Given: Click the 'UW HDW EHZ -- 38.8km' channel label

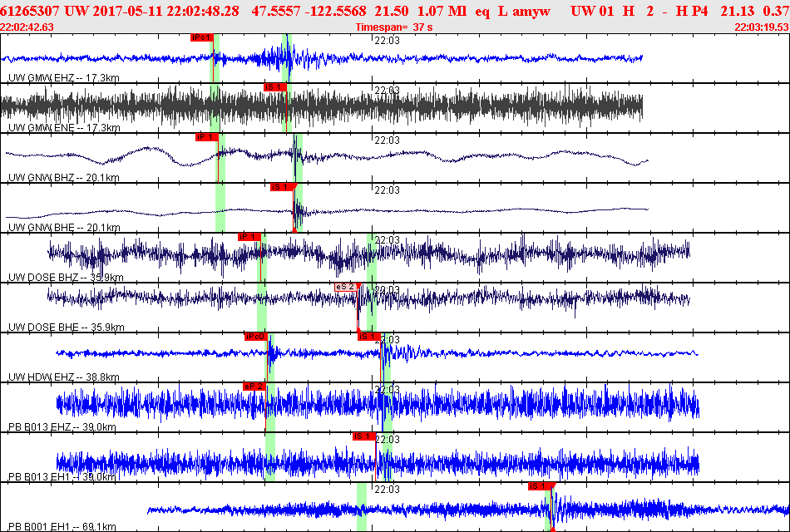Looking at the screenshot, I should [x=64, y=377].
